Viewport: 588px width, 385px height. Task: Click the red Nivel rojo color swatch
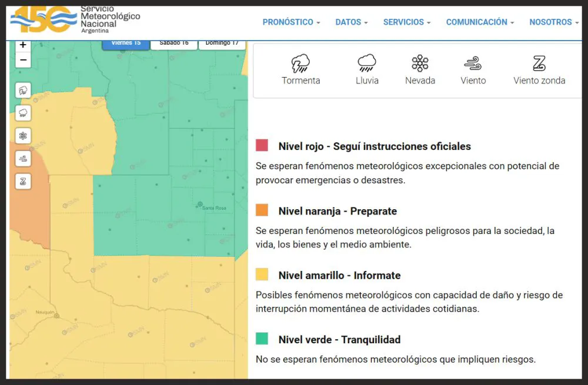pyautogui.click(x=262, y=146)
